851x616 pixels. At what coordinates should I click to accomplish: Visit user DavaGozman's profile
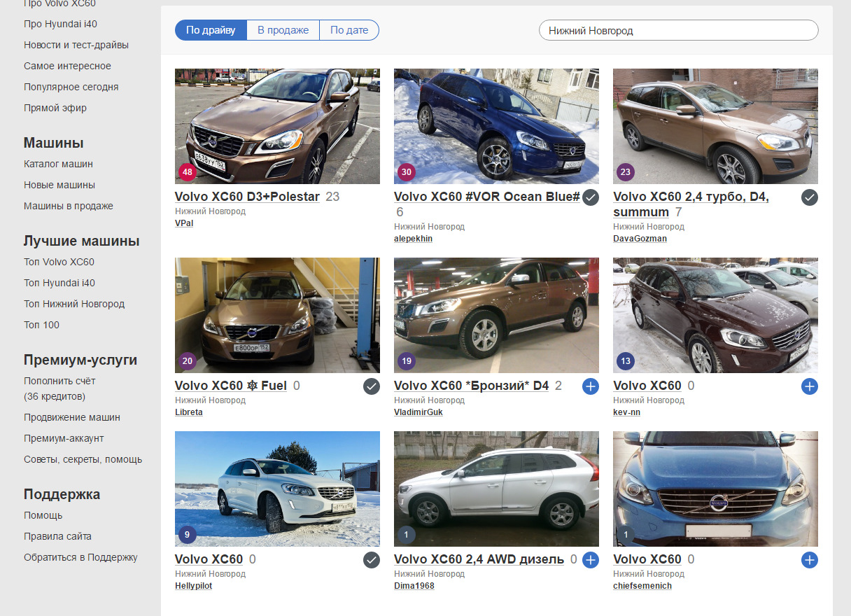(640, 239)
